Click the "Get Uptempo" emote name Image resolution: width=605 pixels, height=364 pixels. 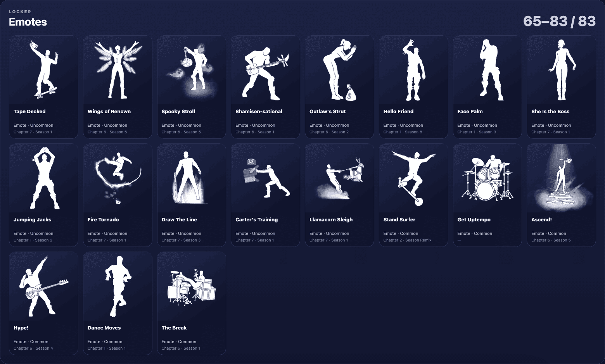[474, 220]
